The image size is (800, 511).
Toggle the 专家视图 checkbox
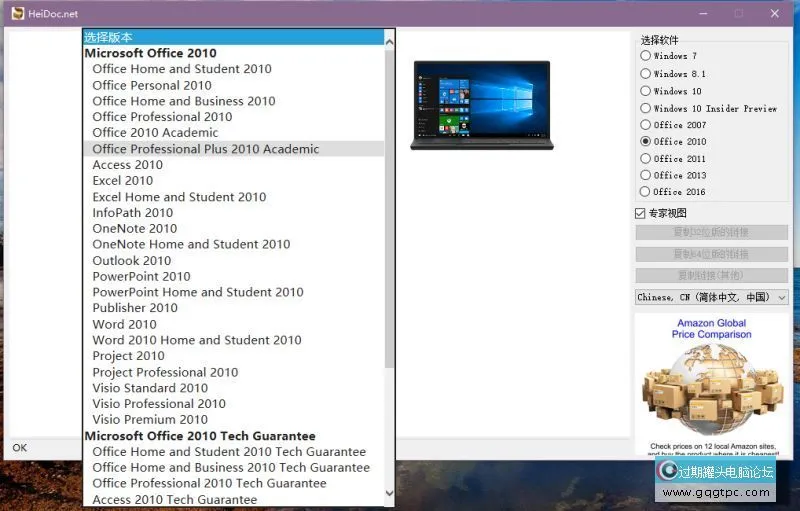click(x=641, y=213)
